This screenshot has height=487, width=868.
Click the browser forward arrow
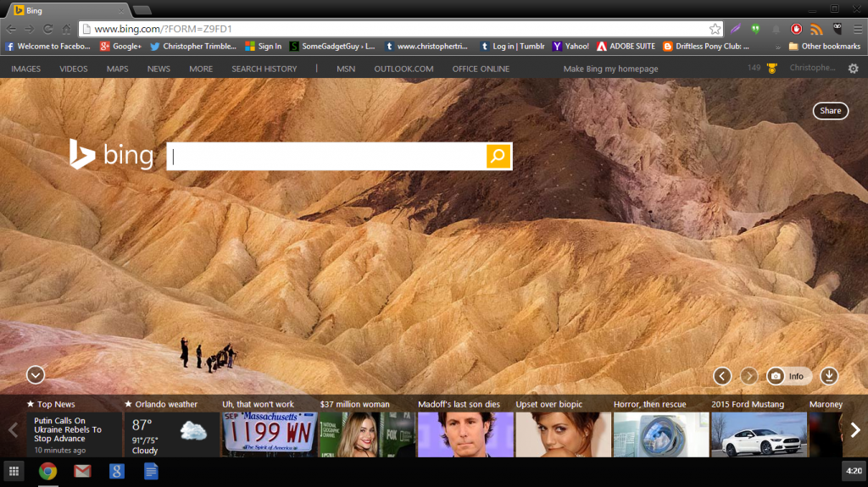click(x=30, y=29)
